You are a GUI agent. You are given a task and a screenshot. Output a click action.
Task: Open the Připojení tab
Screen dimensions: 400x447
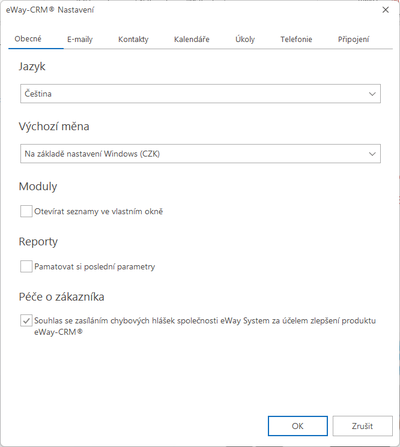click(353, 39)
